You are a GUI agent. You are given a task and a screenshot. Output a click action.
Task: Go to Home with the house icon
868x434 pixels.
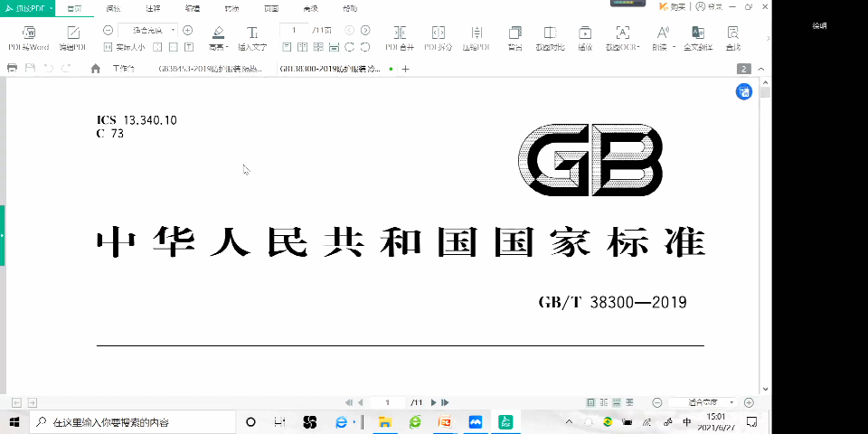click(x=95, y=69)
